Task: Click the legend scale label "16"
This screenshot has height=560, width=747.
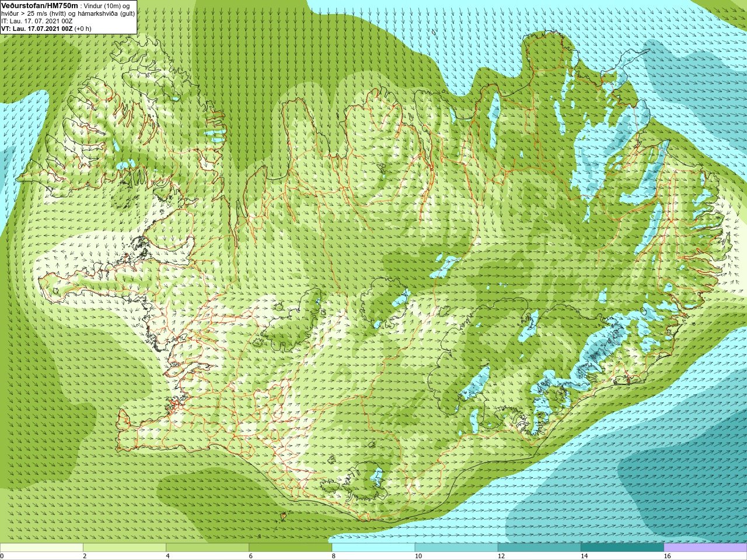Action: point(667,556)
